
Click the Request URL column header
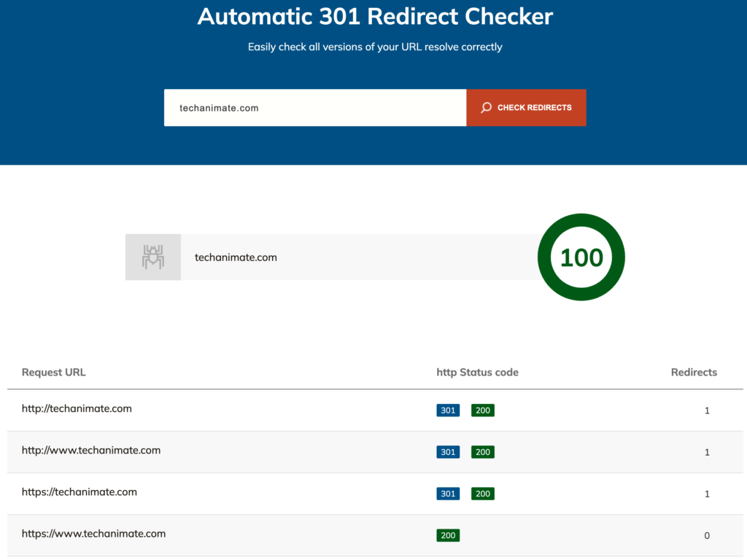[54, 372]
